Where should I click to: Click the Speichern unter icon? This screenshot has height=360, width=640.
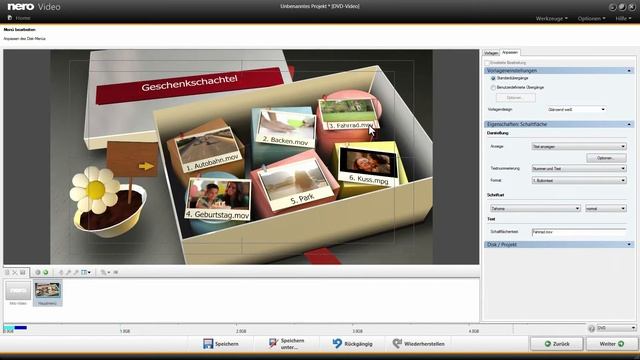tap(273, 344)
